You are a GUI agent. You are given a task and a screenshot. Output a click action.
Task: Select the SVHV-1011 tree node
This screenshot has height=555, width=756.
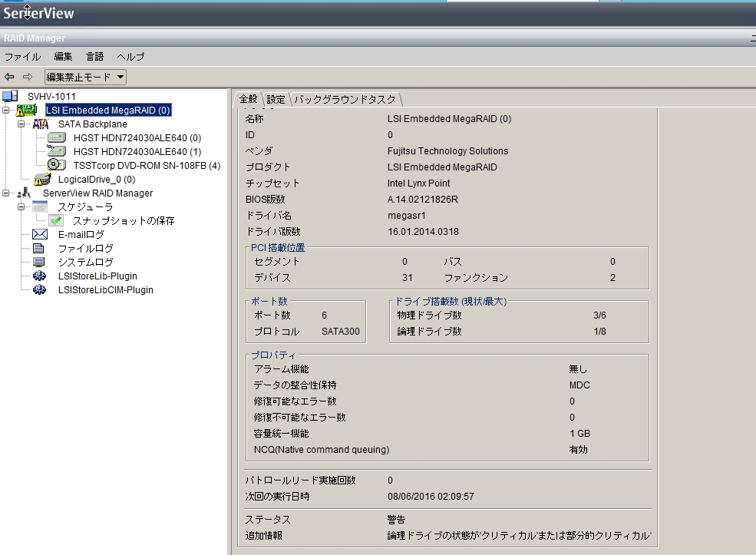point(51,97)
